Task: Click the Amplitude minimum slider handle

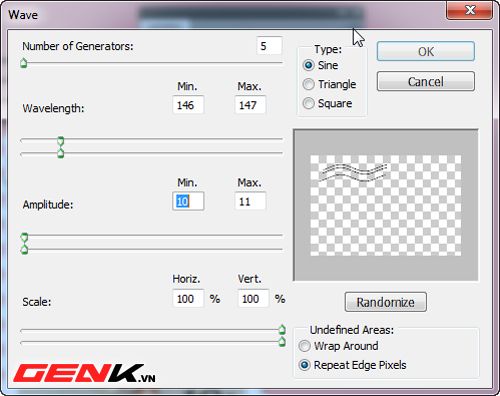Action: [24, 237]
